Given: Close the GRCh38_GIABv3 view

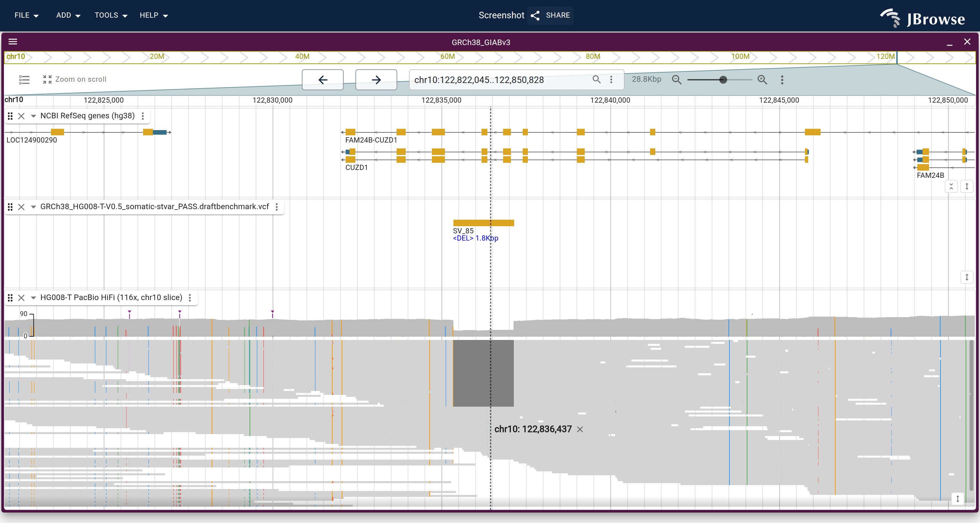Looking at the screenshot, I should pyautogui.click(x=967, y=42).
